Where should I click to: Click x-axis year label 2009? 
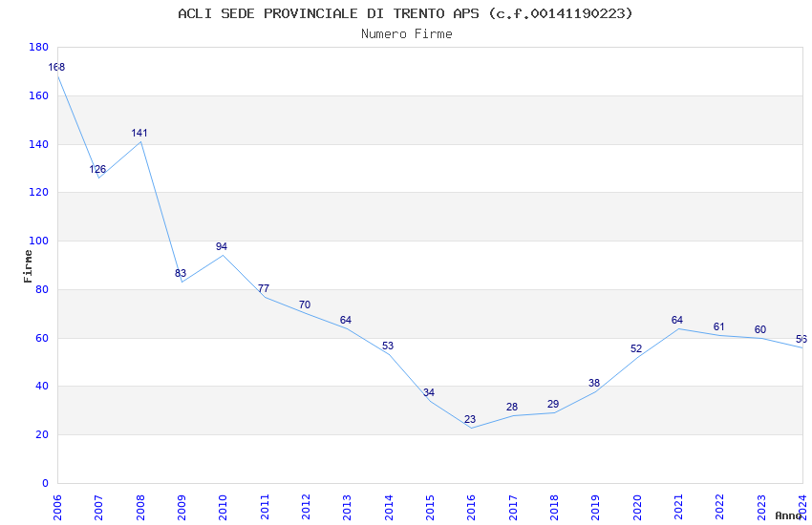[182, 508]
